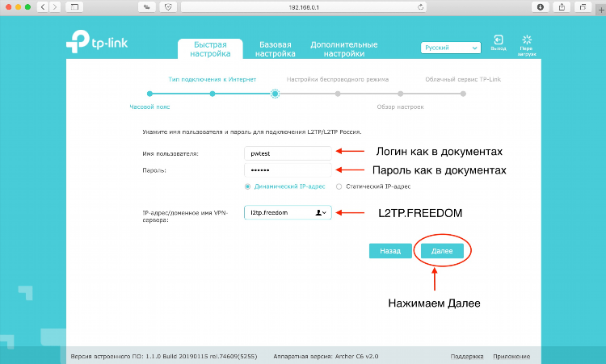Switch to Быстрая настройка tab
The width and height of the screenshot is (606, 364).
pos(210,49)
